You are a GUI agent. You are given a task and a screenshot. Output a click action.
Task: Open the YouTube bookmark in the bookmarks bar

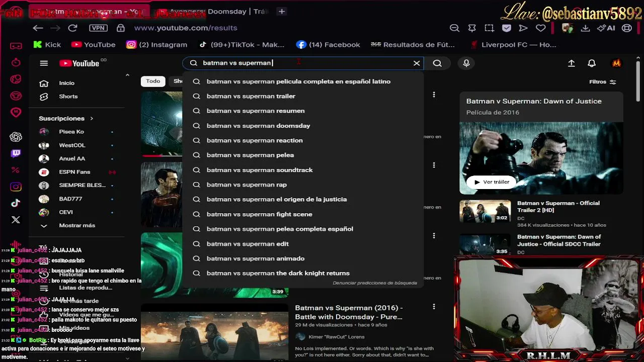point(94,45)
